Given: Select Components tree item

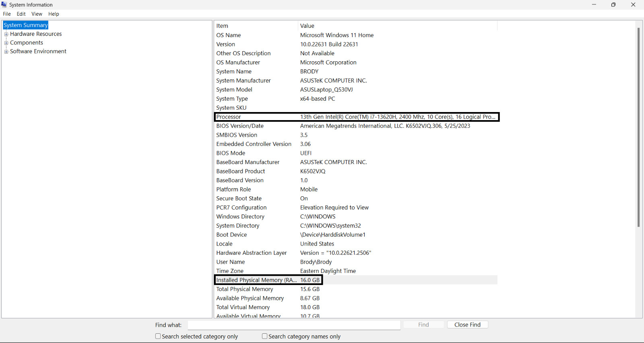Looking at the screenshot, I should click(x=27, y=43).
